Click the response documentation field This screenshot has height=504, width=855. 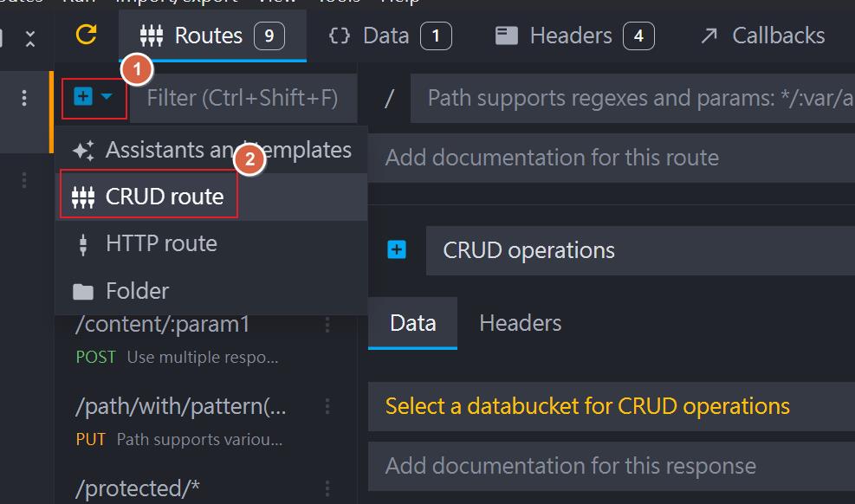(612, 466)
